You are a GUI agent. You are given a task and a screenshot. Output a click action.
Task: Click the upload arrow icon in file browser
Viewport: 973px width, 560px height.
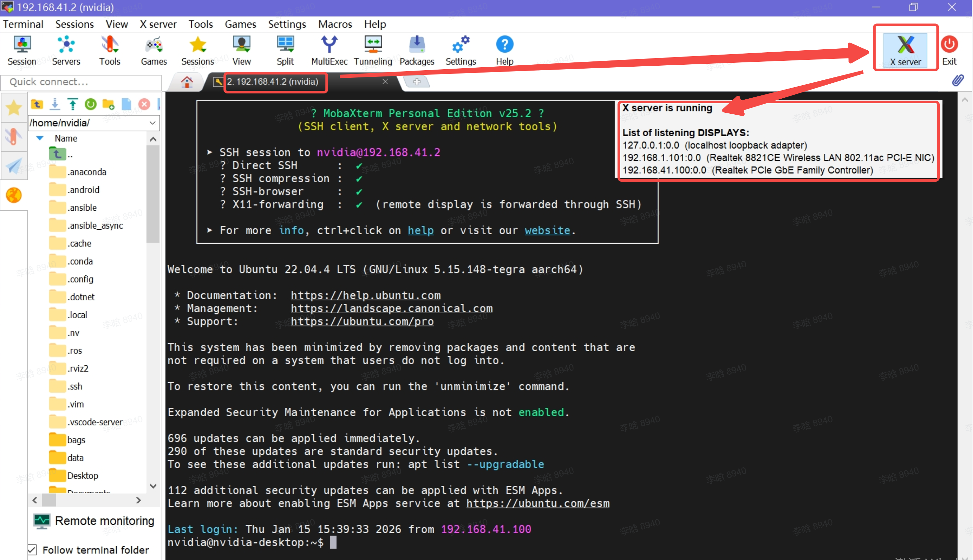(72, 104)
